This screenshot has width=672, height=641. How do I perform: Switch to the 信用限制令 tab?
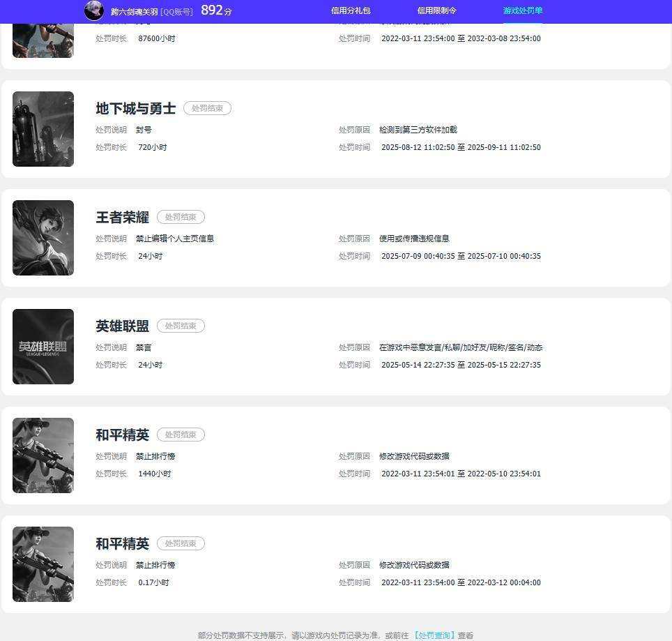(x=436, y=10)
